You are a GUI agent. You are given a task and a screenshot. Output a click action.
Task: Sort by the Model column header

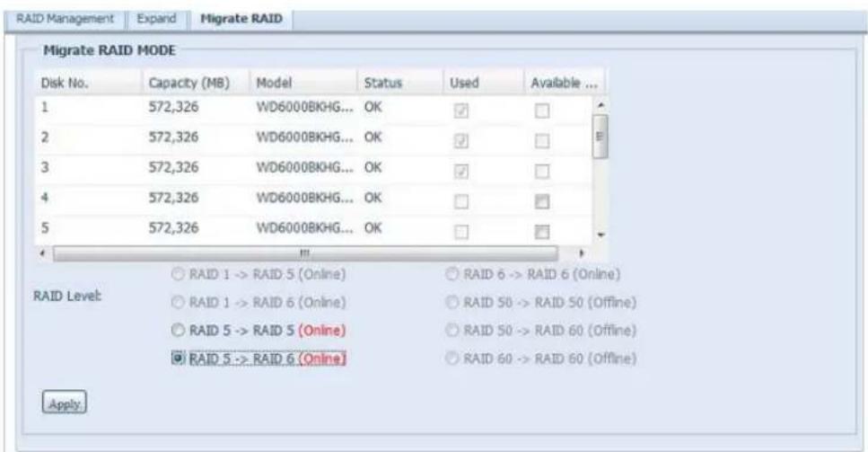[304, 83]
